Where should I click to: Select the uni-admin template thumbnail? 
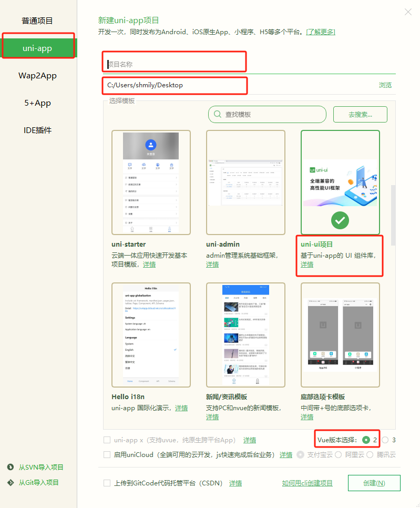[x=245, y=182]
